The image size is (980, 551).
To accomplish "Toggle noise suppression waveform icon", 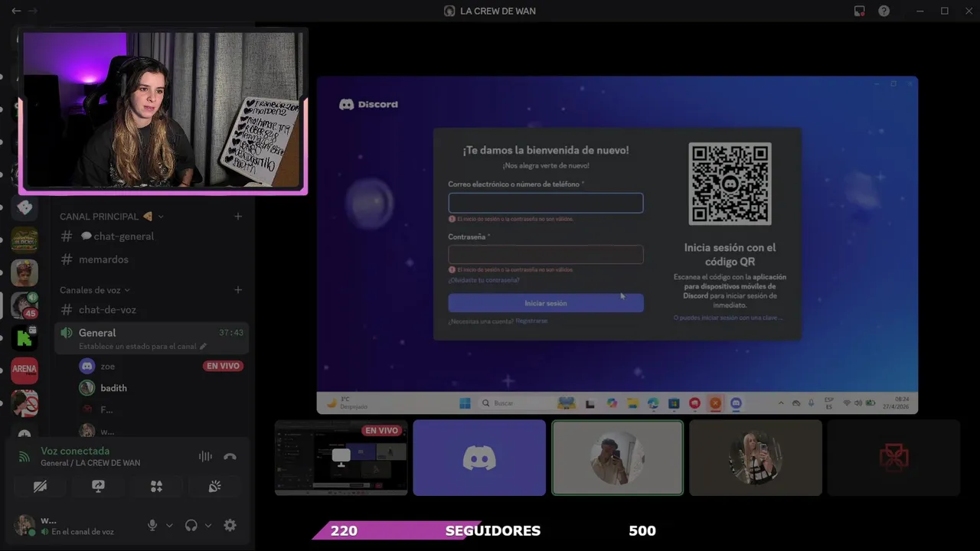I will (x=205, y=457).
